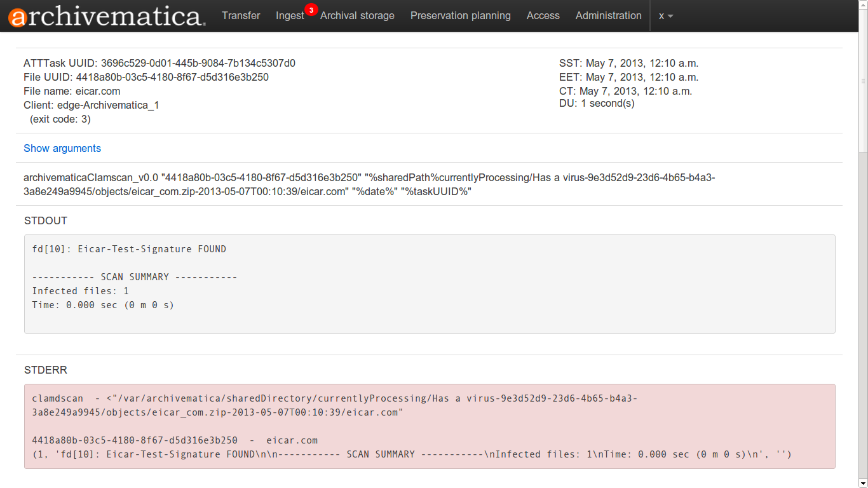Open Preservation planning section
The height and width of the screenshot is (488, 868).
[460, 16]
